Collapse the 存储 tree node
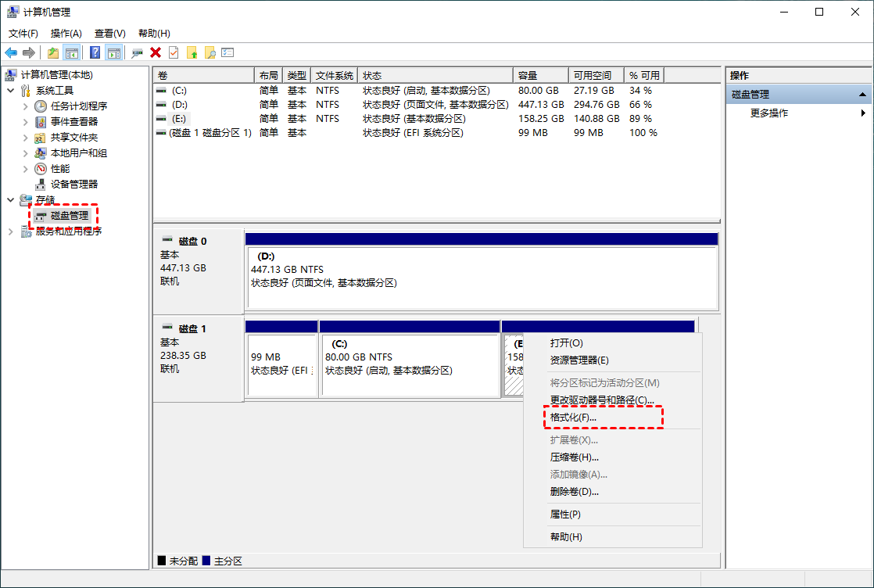 pos(11,199)
